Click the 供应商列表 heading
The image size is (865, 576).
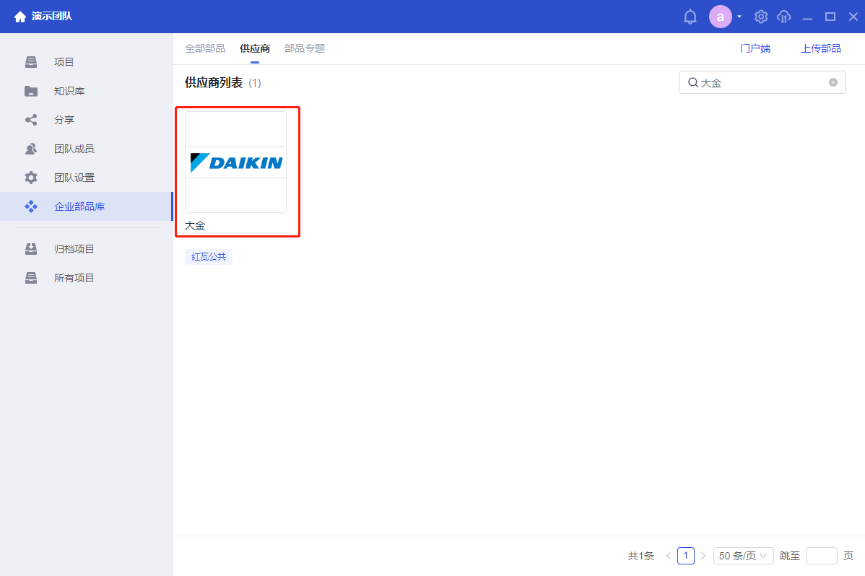click(213, 83)
